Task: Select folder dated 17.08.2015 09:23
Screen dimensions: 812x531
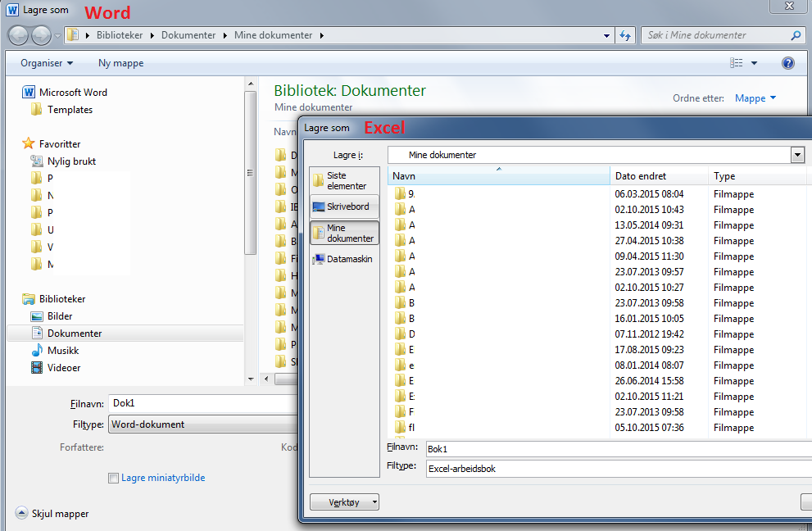Action: point(597,350)
